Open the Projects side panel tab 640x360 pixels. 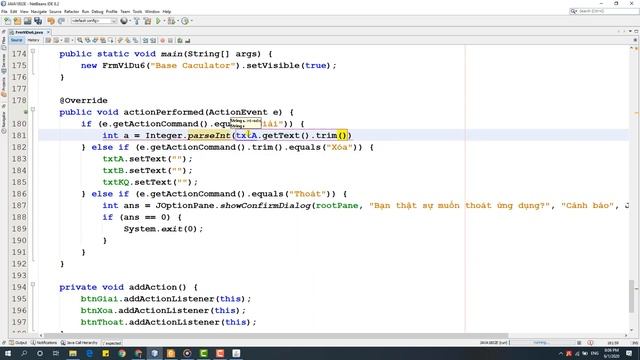pyautogui.click(x=4, y=87)
